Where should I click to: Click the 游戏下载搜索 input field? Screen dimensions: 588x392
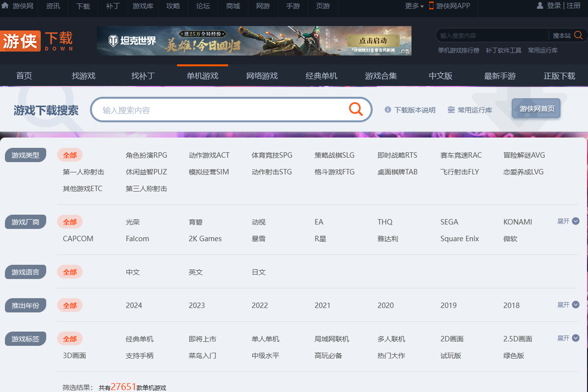tap(221, 110)
